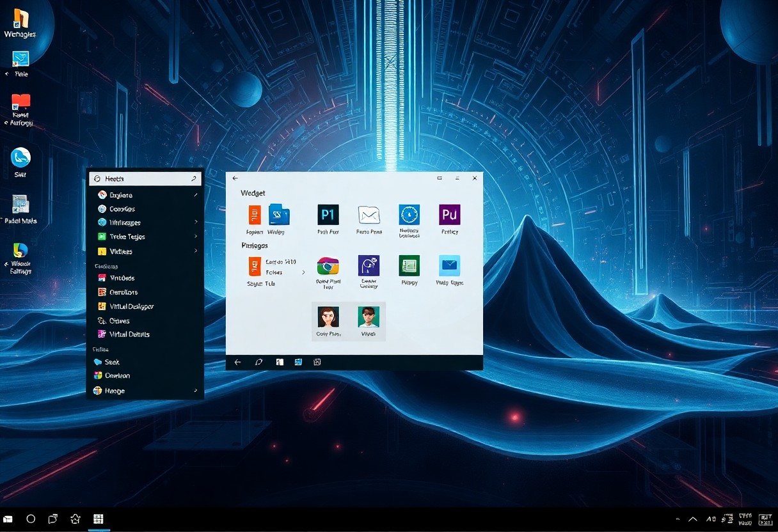Open the task view icon on the taskbar
778x532 pixels.
[53, 519]
